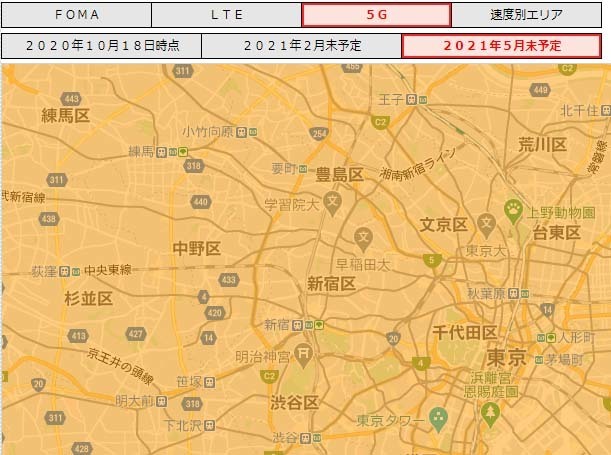Click the route 254 road shield
The height and width of the screenshot is (455, 611).
point(319,134)
